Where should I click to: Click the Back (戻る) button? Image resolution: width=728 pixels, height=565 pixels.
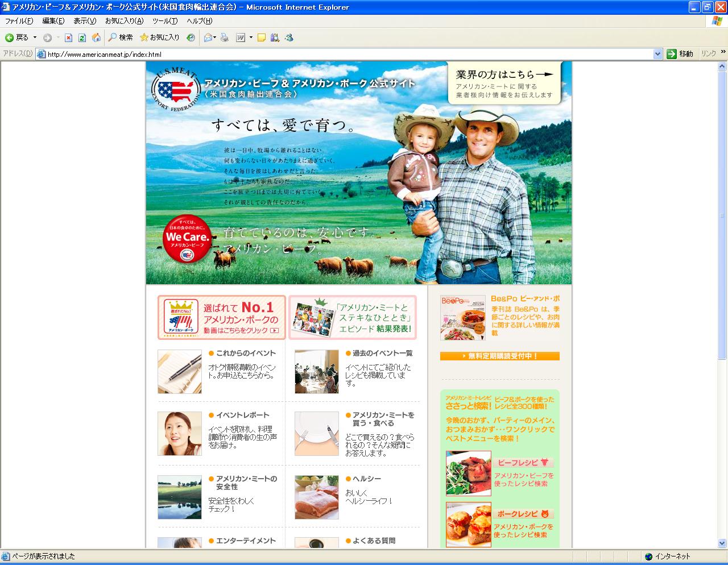pos(16,38)
